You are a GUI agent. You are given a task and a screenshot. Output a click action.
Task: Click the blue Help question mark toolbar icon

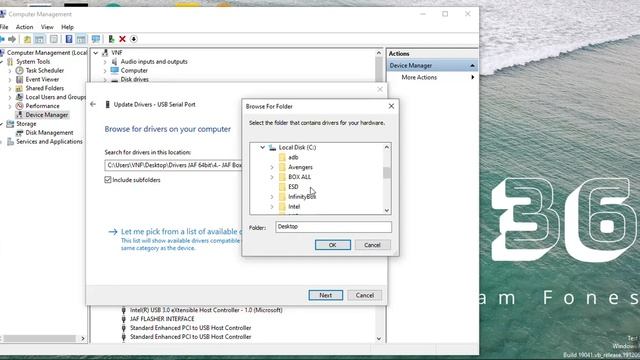[x=69, y=39]
